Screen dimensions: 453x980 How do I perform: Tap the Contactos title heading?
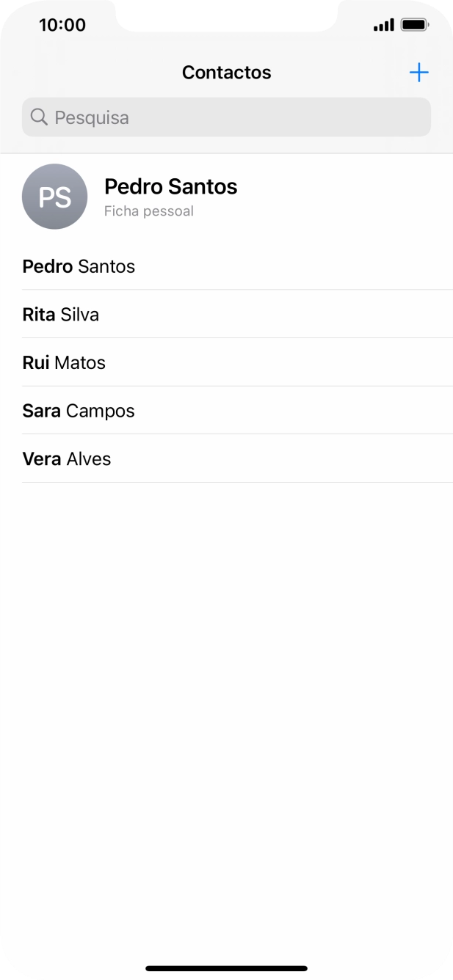click(226, 72)
